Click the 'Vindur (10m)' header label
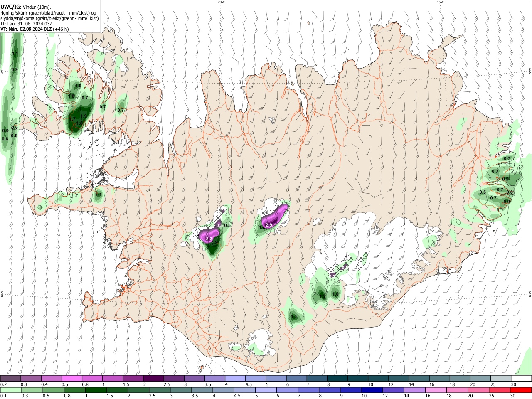The width and height of the screenshot is (532, 399). pyautogui.click(x=37, y=7)
